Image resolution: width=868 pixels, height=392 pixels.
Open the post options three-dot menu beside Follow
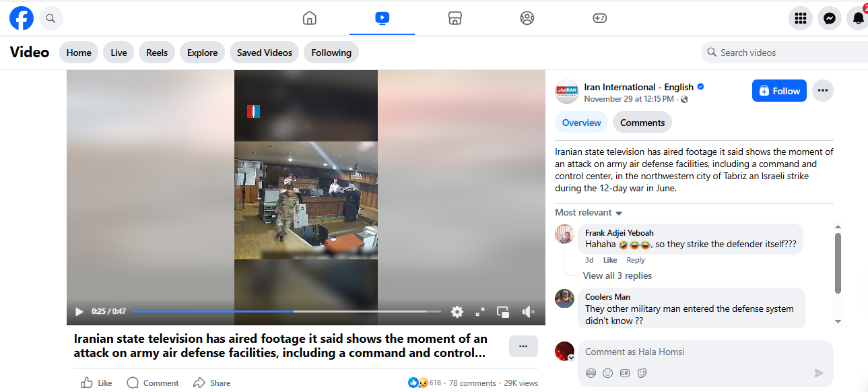[x=822, y=91]
